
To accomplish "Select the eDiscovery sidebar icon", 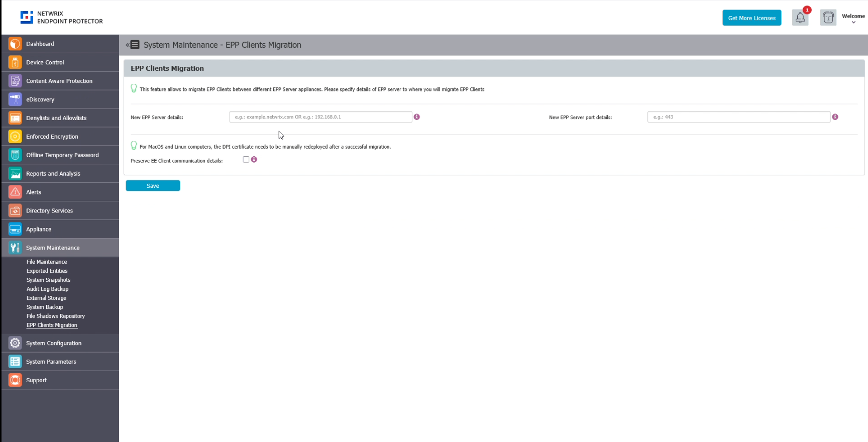I will click(15, 99).
